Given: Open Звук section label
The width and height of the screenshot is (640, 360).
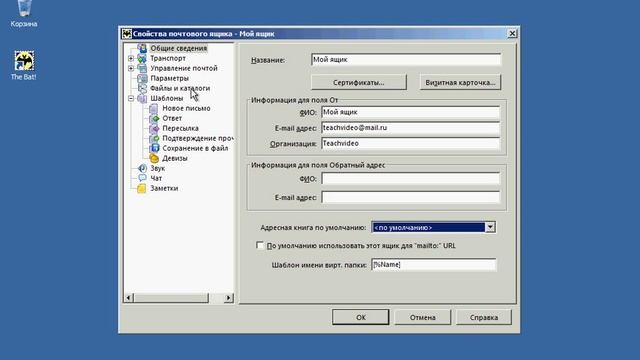Looking at the screenshot, I should [x=158, y=168].
